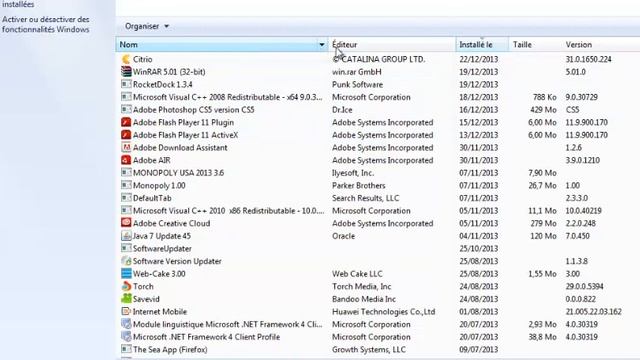Screen dimensions: 640x360
Task: Click the Monopoly 1.00 icon
Action: [126, 185]
